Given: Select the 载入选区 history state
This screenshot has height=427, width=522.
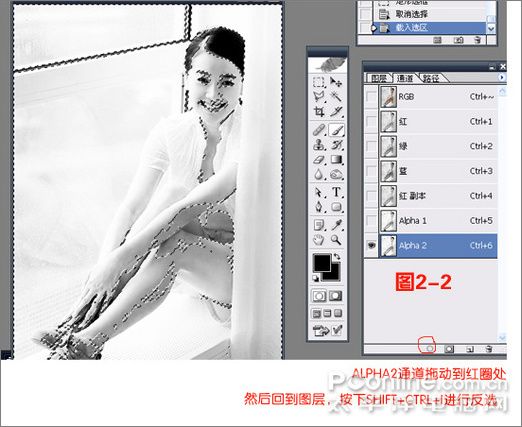Looking at the screenshot, I should pyautogui.click(x=429, y=28).
